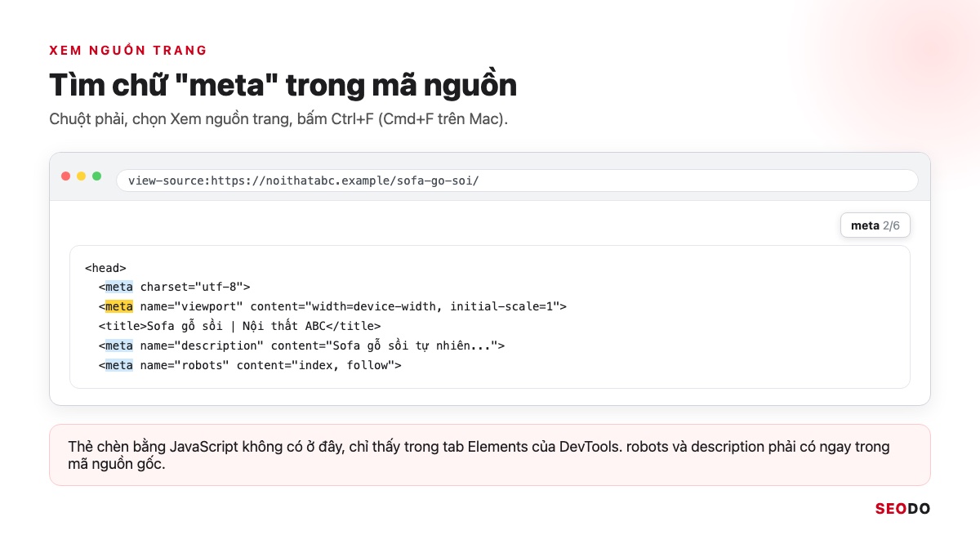Click the SEODO logo
The height and width of the screenshot is (535, 980).
902,508
